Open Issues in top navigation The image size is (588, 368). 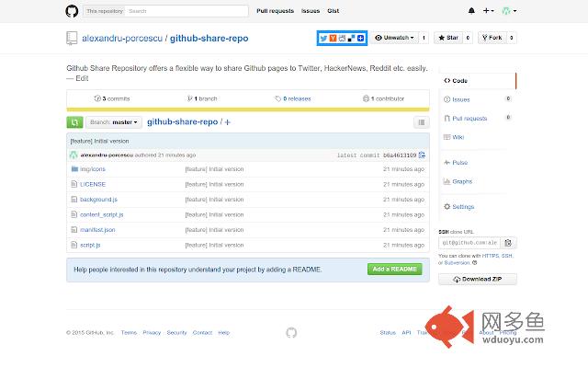pos(311,11)
